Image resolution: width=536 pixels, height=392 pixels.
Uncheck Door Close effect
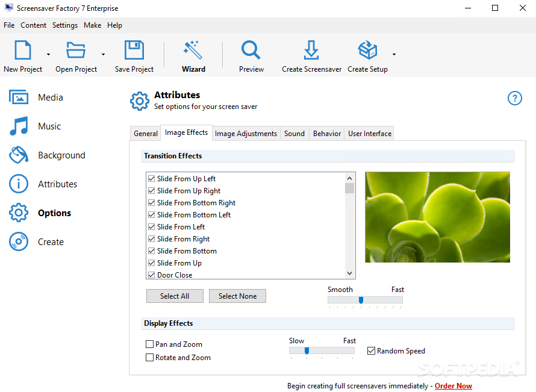pos(151,275)
